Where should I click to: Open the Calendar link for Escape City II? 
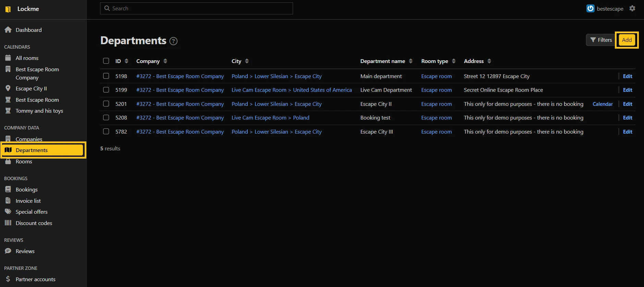(x=603, y=104)
